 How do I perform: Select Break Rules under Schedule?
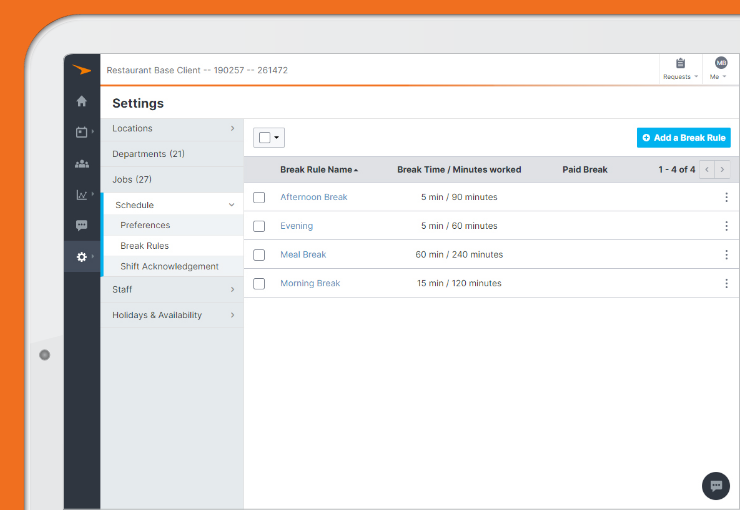(x=173, y=246)
